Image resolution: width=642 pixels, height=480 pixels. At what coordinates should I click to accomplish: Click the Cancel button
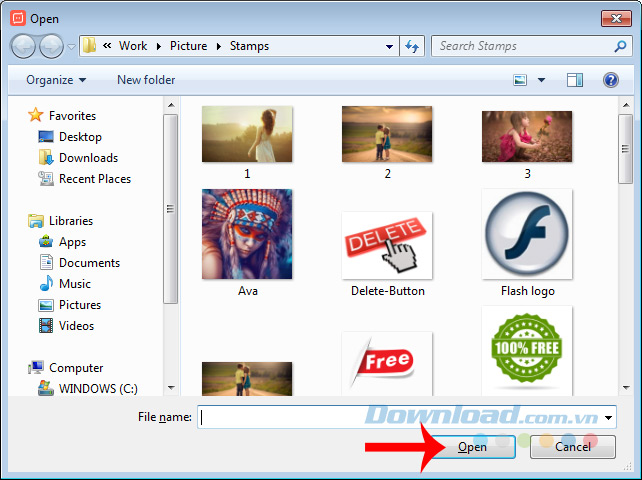[573, 447]
